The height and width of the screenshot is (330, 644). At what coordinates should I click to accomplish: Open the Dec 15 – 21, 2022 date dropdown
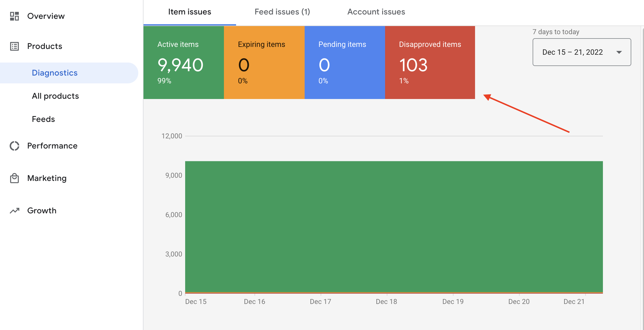click(582, 52)
